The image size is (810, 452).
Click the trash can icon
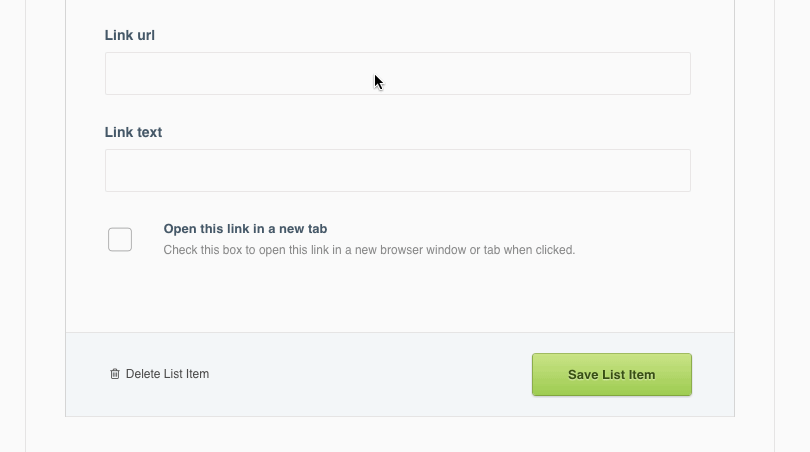tap(115, 374)
